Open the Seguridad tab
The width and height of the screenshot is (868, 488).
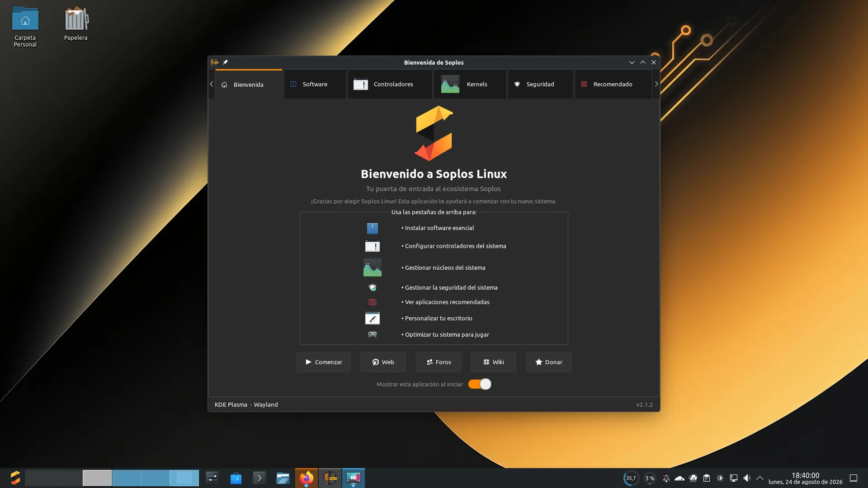541,84
